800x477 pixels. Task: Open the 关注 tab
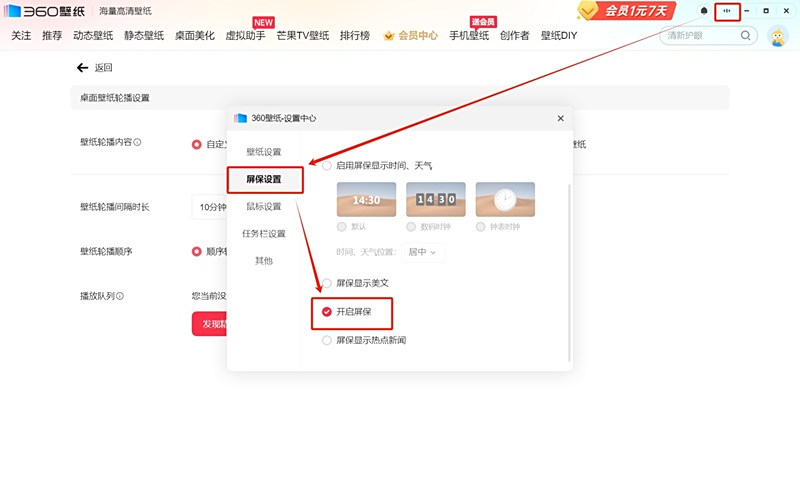[21, 36]
